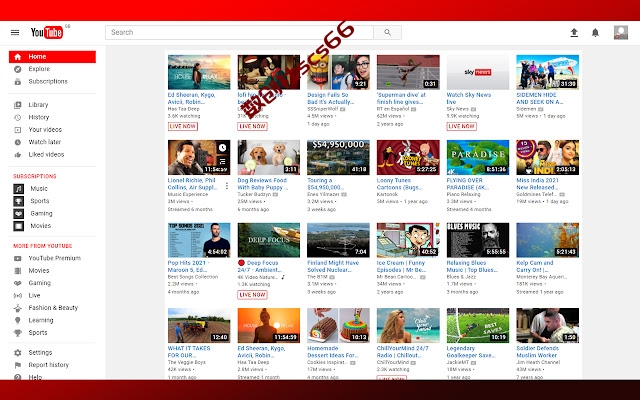Play the Deep Focus thumbnail
The height and width of the screenshot is (400, 640).
point(269,240)
